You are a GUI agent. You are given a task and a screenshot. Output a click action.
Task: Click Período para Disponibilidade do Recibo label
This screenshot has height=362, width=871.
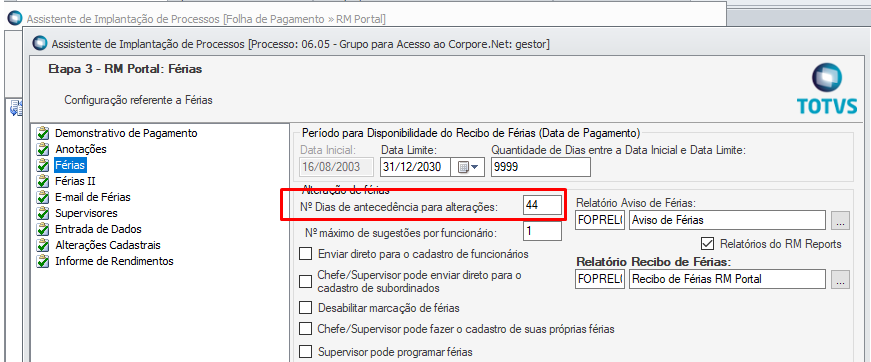470,133
